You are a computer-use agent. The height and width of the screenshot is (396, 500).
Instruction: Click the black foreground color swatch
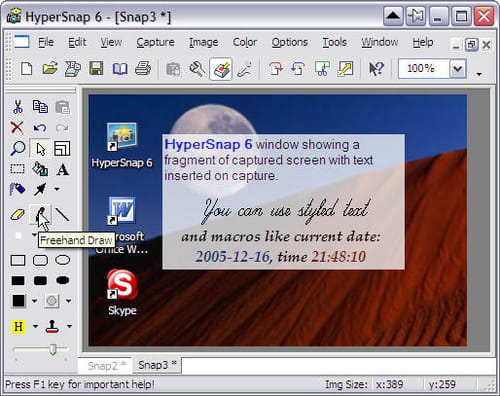point(18,301)
